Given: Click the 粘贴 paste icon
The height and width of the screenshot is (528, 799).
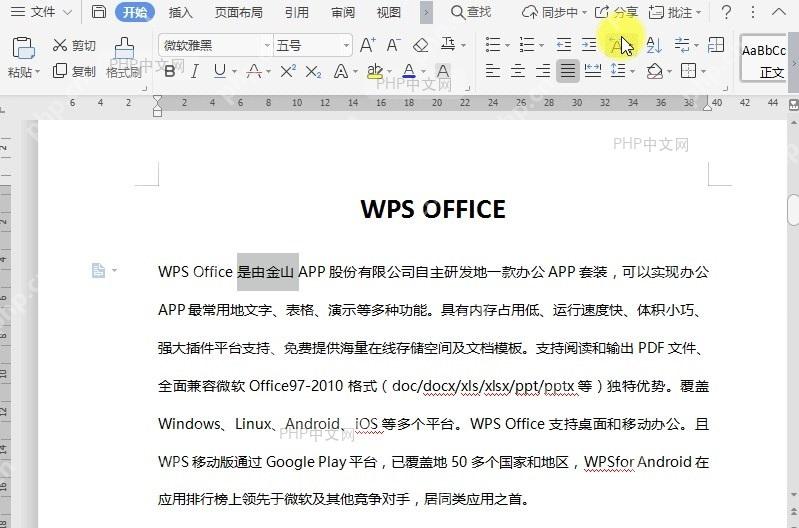Looking at the screenshot, I should [23, 48].
